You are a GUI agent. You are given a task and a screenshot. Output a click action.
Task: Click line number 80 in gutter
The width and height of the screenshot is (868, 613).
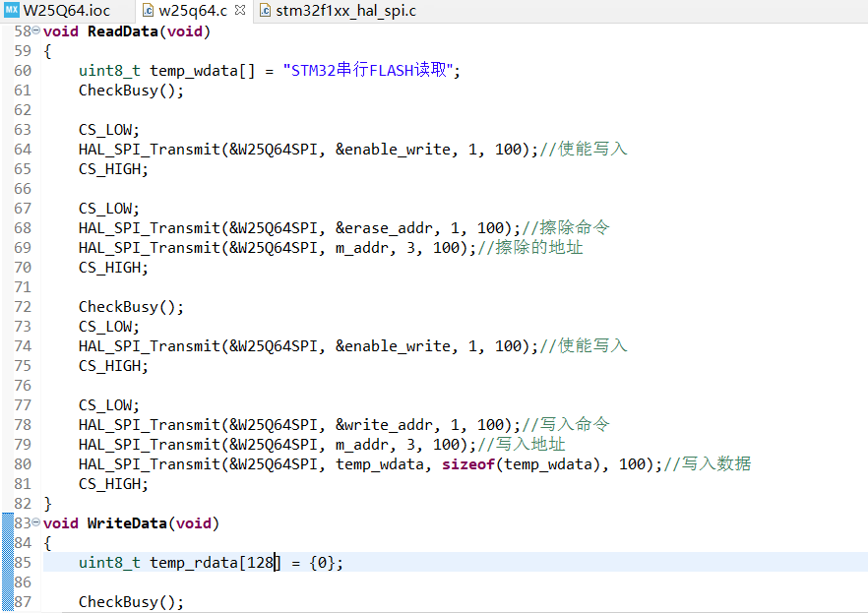[x=23, y=464]
